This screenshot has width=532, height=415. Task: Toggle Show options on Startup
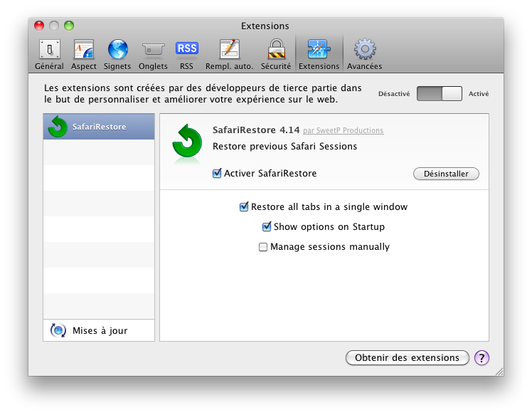click(267, 226)
